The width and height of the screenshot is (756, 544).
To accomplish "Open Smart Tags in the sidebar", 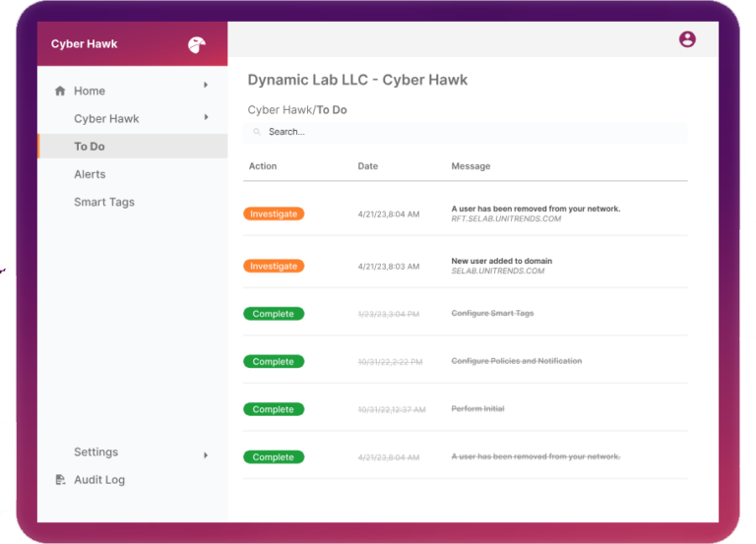I will click(104, 202).
